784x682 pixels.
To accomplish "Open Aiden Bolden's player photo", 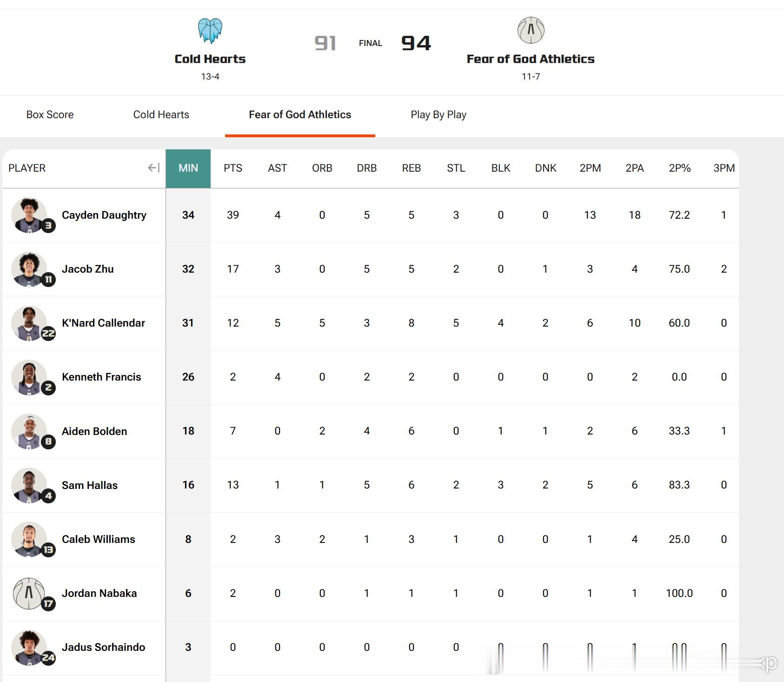I will [29, 431].
